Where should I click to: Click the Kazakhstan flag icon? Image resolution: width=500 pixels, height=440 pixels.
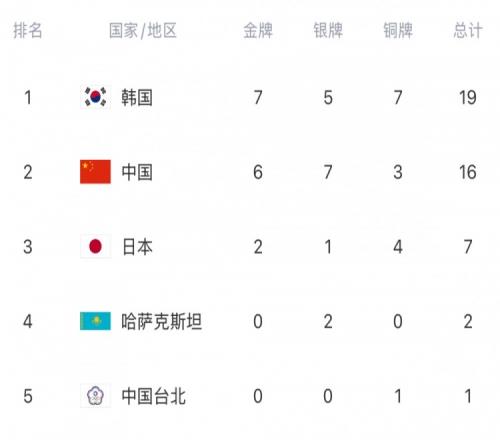coord(95,321)
